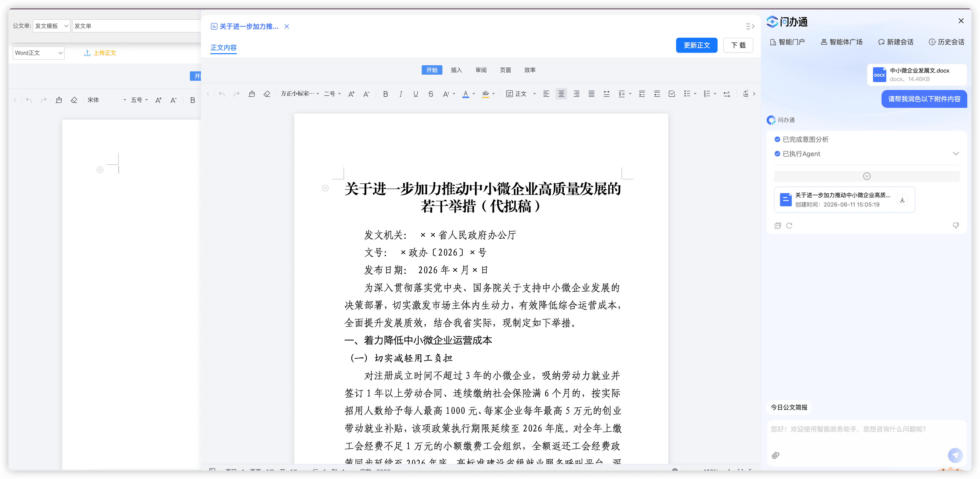Select the format painter in document editor toolbar

coord(252,94)
